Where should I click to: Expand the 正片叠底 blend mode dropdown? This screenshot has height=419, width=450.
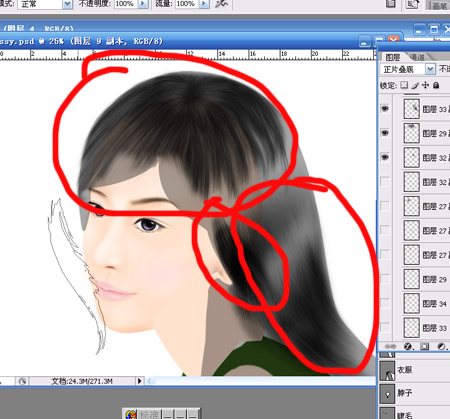pyautogui.click(x=430, y=69)
